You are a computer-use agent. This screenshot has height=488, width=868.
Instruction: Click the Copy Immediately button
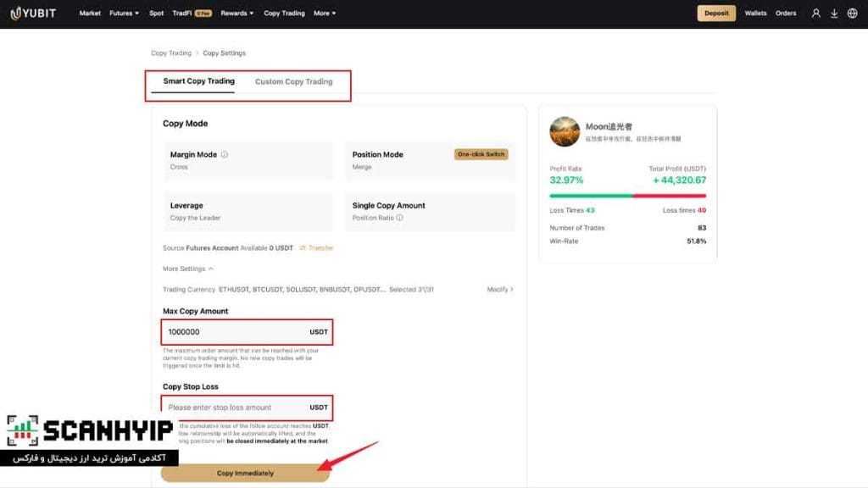[245, 473]
